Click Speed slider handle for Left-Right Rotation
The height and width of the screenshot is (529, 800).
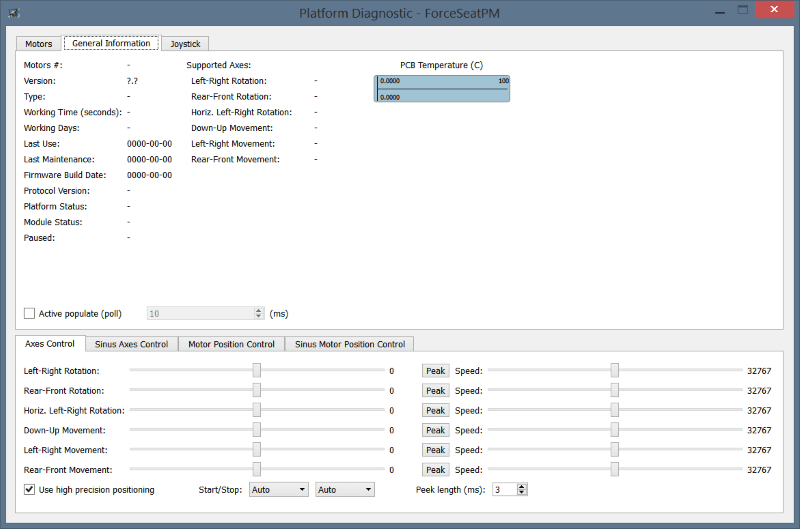click(x=615, y=370)
